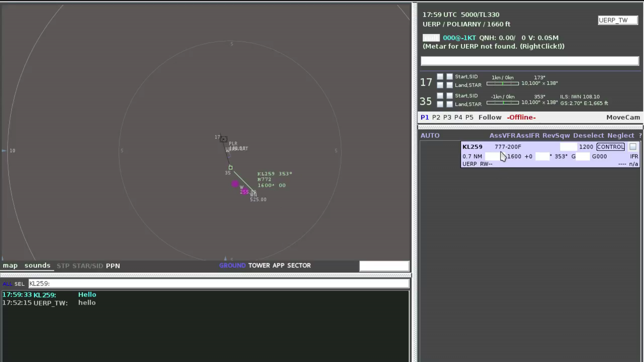
Task: Toggle the STAR/SID display option
Action: [x=88, y=266]
